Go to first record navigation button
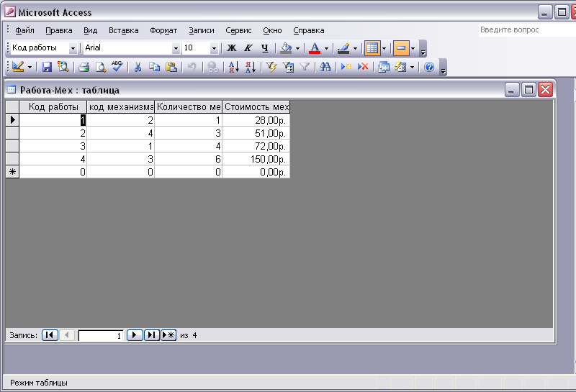 [50, 335]
